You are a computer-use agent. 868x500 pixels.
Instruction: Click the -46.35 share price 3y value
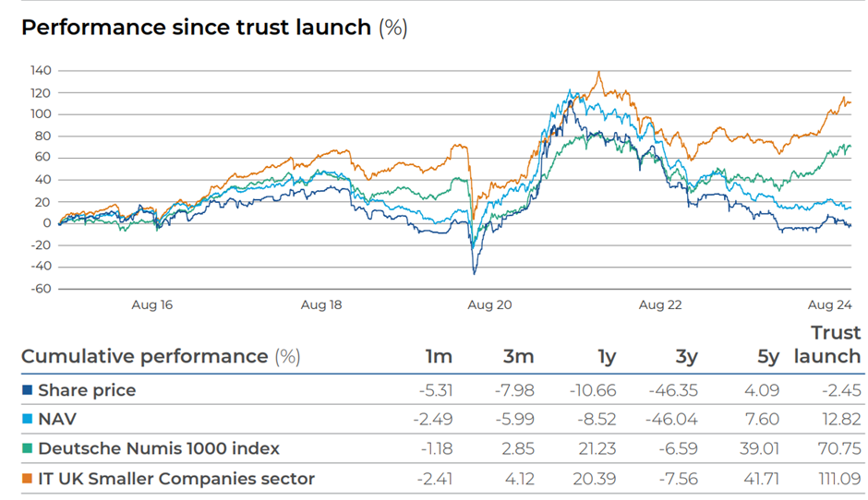pos(673,390)
